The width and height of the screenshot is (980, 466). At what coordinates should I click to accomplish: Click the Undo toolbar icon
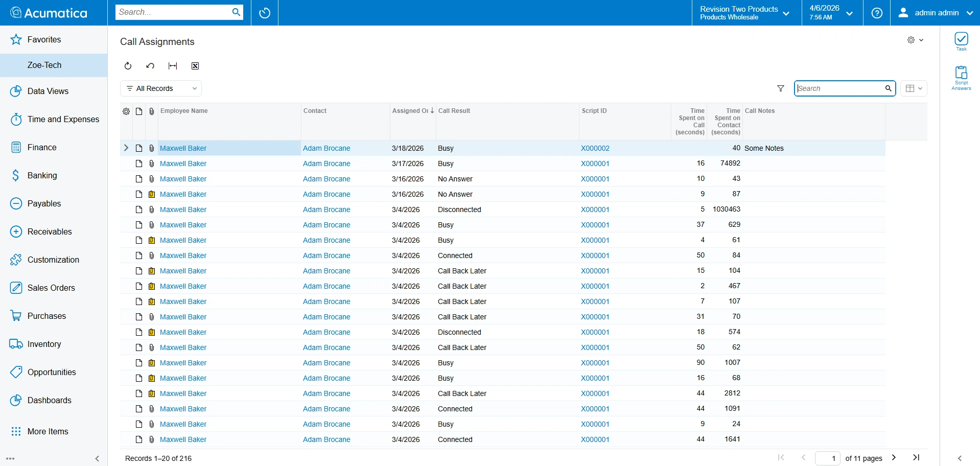[x=150, y=66]
